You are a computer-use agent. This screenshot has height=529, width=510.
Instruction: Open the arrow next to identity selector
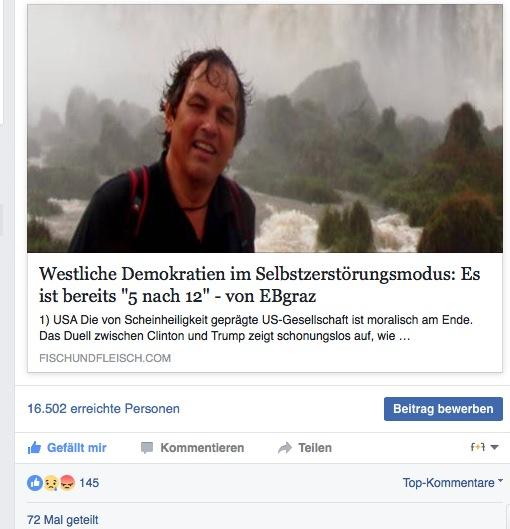[x=494, y=447]
